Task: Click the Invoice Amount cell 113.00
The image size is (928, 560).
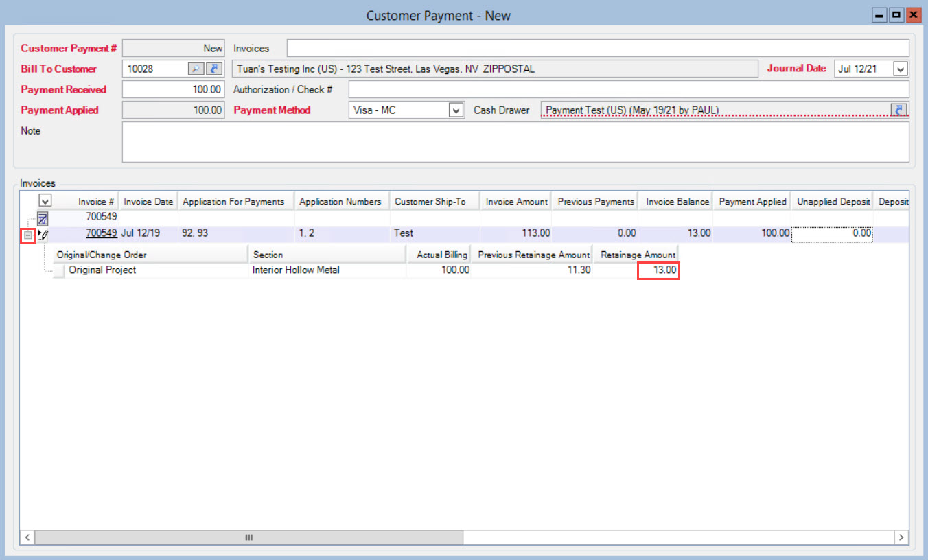Action: [x=515, y=233]
